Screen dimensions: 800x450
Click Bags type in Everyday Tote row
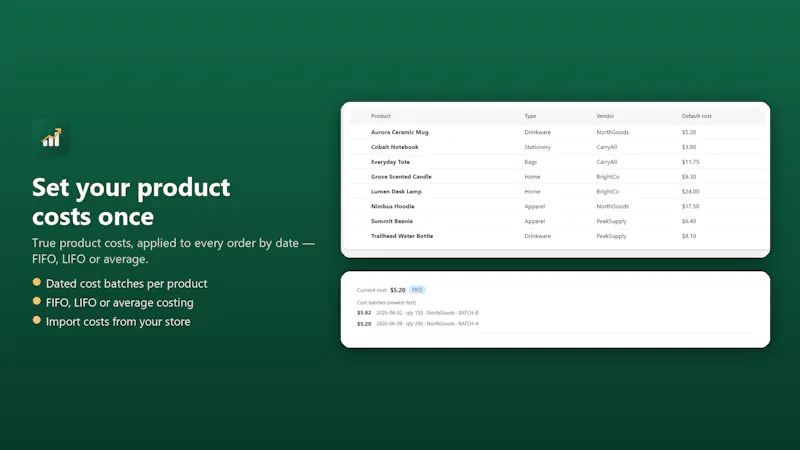click(x=531, y=162)
